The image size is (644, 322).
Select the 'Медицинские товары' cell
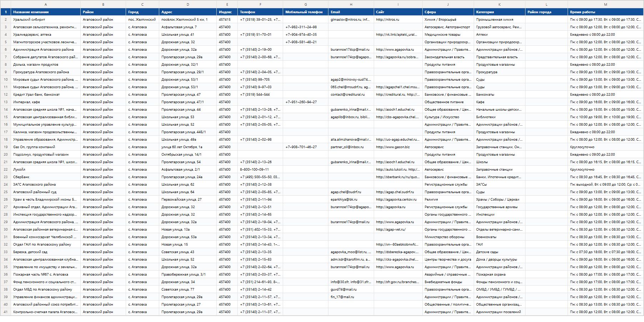448,35
